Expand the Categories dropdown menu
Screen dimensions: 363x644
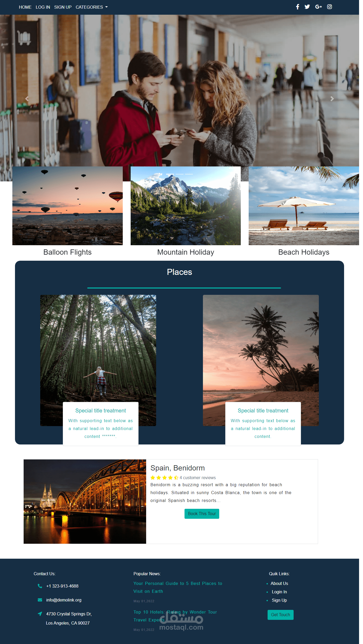click(92, 7)
